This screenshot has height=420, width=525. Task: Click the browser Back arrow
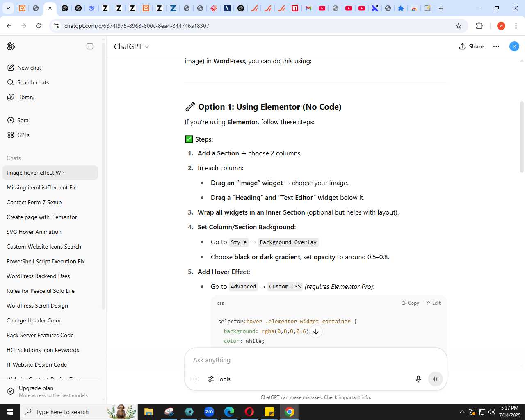[9, 26]
